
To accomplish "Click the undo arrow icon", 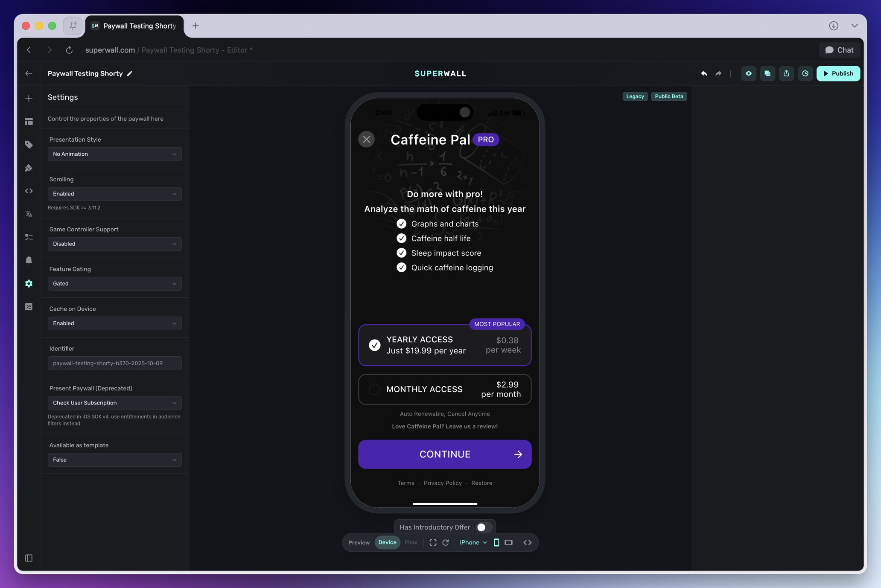I will (x=704, y=73).
